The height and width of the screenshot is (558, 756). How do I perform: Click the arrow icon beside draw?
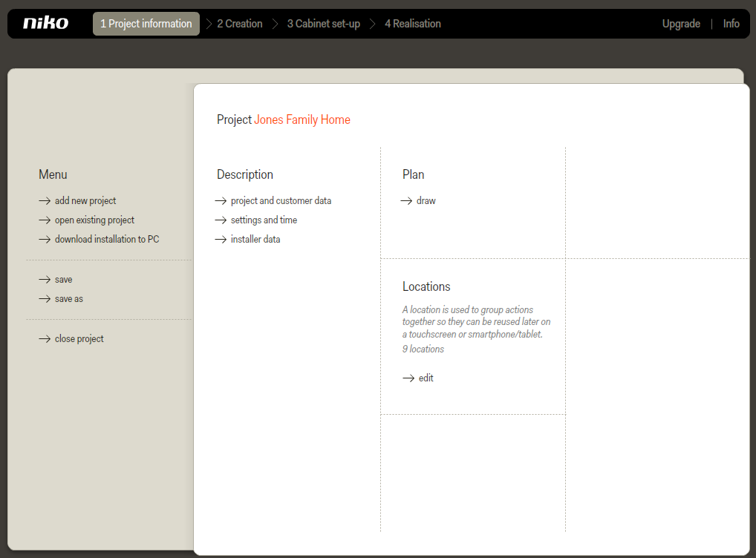(406, 200)
